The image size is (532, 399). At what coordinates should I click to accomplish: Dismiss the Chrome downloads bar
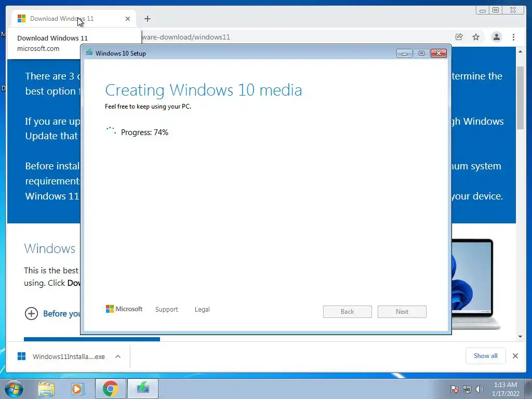coord(515,355)
